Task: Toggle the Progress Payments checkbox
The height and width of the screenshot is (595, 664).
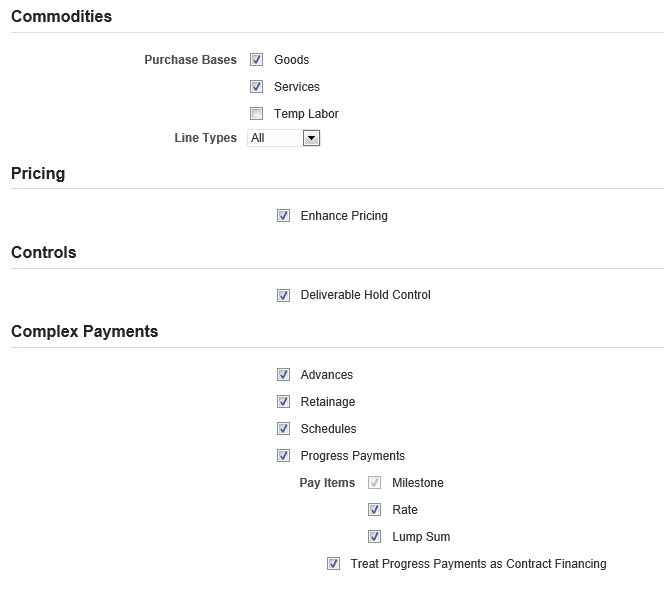Action: (x=283, y=456)
